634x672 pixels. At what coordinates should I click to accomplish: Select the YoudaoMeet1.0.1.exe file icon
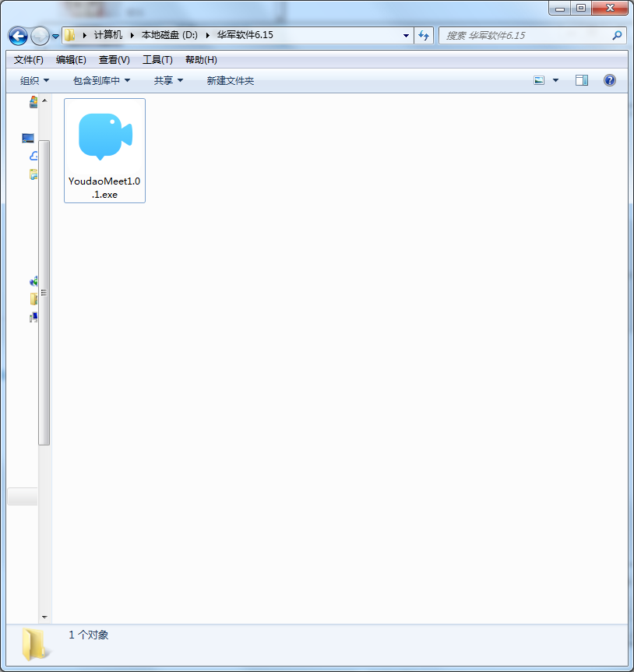tap(105, 137)
